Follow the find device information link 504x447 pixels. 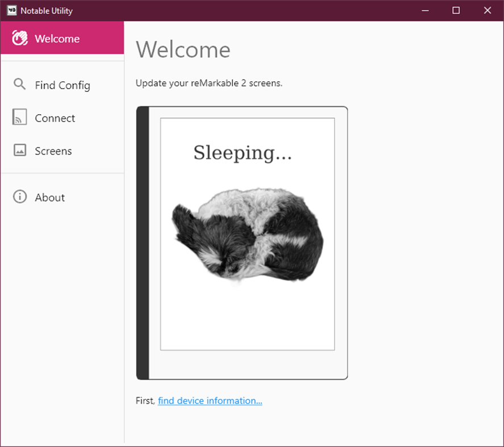click(210, 400)
